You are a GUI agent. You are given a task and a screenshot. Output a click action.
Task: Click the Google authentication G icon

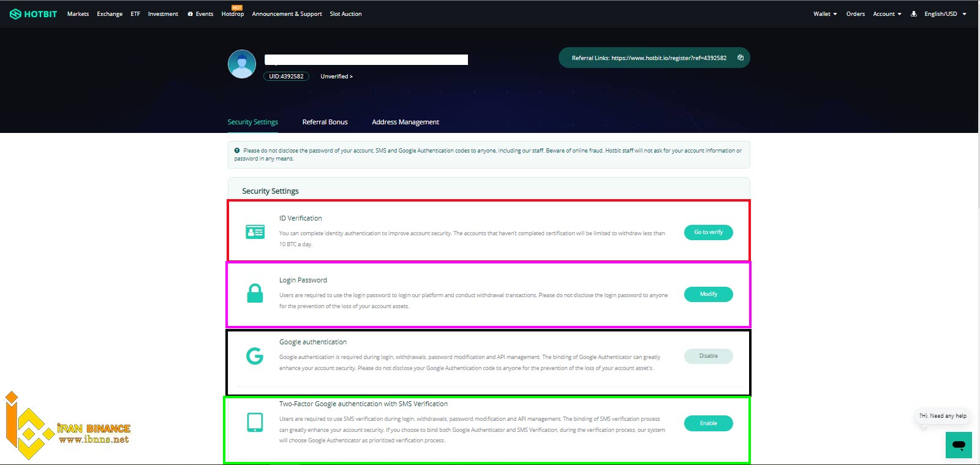pos(255,355)
